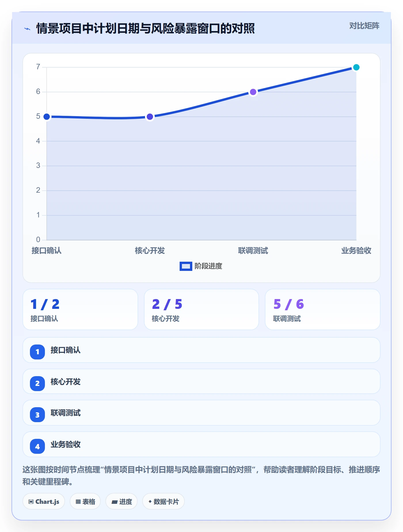403x532 pixels.
Task: Click the Chart.js tag
Action: pyautogui.click(x=44, y=502)
